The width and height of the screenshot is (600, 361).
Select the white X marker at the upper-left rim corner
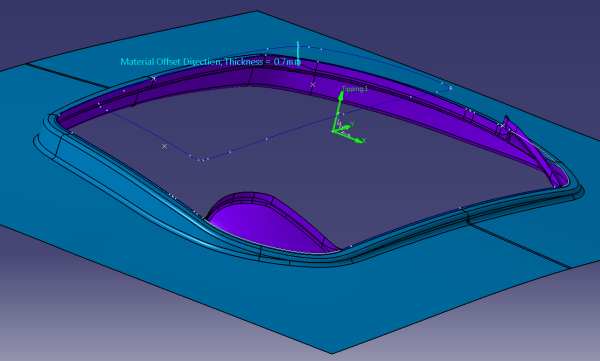[x=154, y=78]
